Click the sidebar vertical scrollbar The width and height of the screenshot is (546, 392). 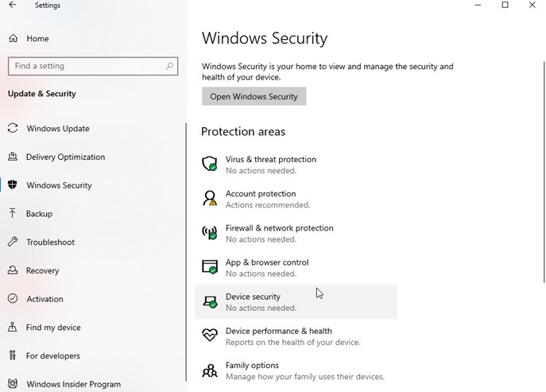186,251
